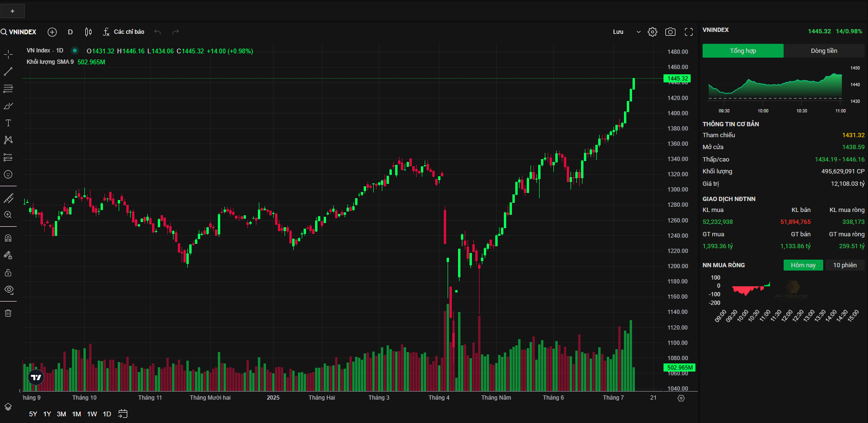The width and height of the screenshot is (868, 423).
Task: Set chart range to 5Y
Action: tap(33, 414)
